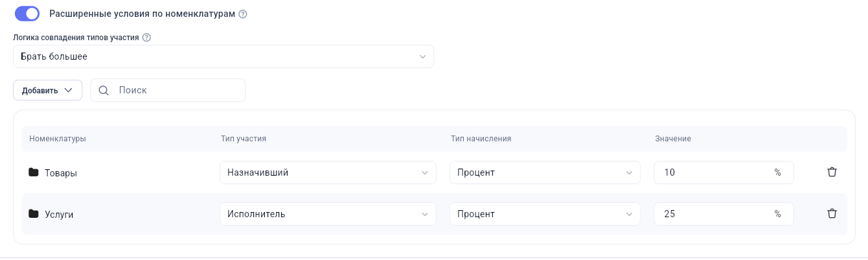The image size is (868, 260).
Task: Click the Добавить button
Action: tap(47, 90)
